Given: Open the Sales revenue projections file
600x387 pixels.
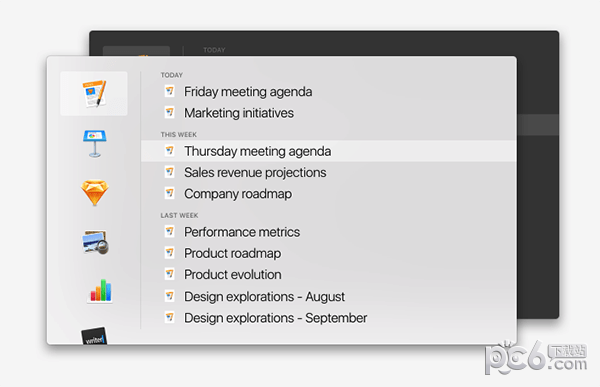Looking at the screenshot, I should pyautogui.click(x=255, y=172).
